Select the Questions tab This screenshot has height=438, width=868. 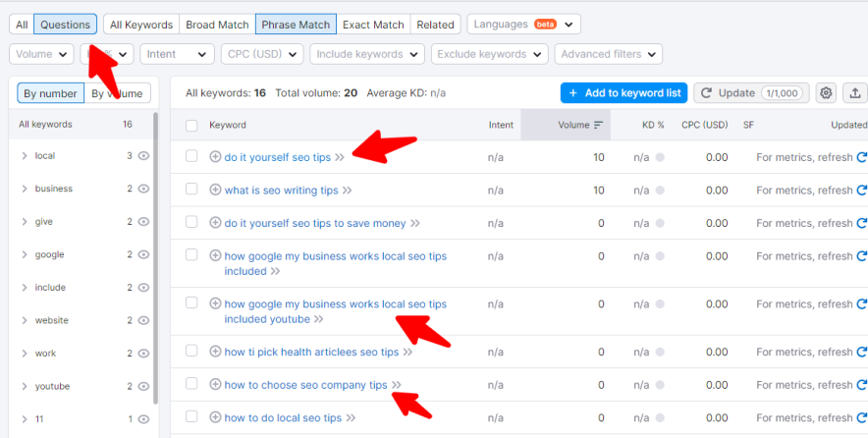pyautogui.click(x=66, y=25)
